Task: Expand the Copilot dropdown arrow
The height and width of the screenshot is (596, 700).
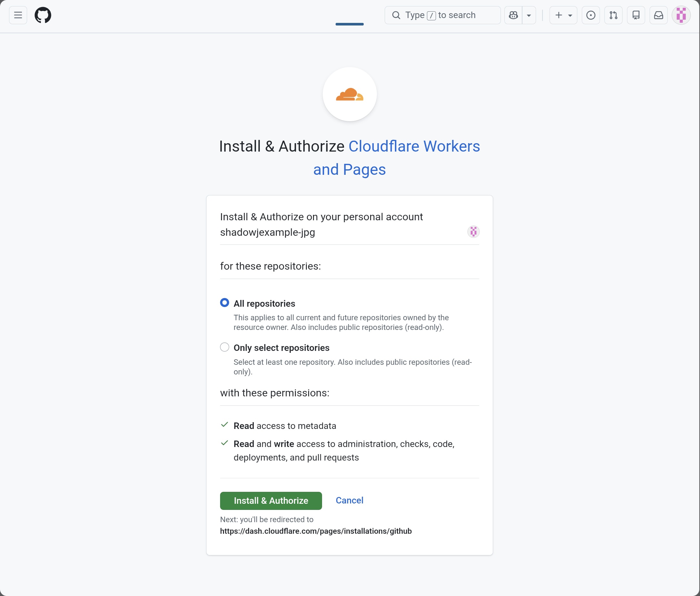Action: click(529, 15)
